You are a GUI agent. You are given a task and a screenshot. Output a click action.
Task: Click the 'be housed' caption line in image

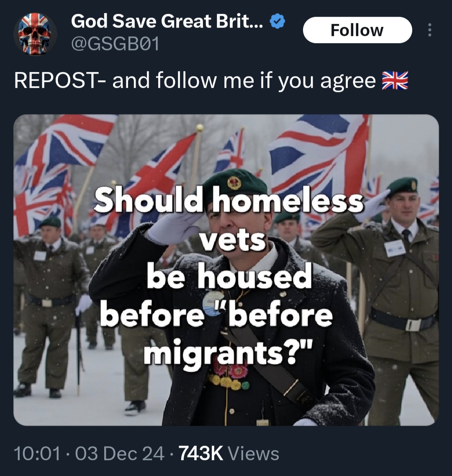(x=229, y=276)
